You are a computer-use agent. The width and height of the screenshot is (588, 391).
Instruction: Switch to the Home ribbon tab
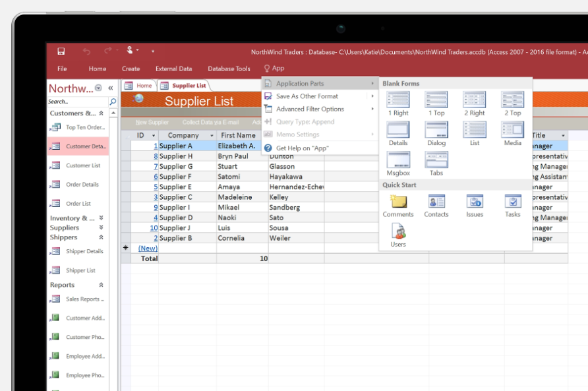[x=98, y=69]
